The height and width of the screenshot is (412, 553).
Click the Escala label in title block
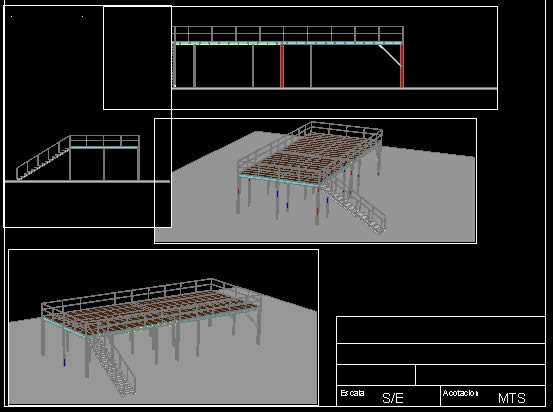(352, 393)
